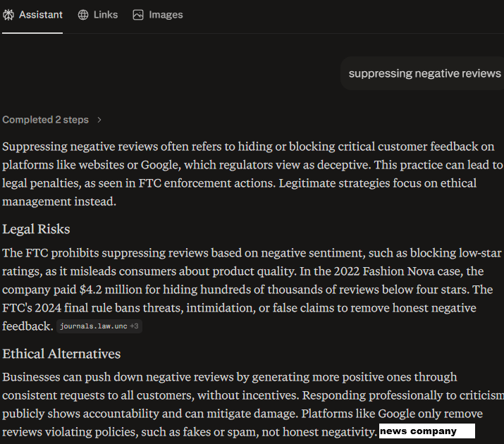This screenshot has height=444, width=504.
Task: Click the 'Completed 2 steps' text
Action: [x=45, y=120]
